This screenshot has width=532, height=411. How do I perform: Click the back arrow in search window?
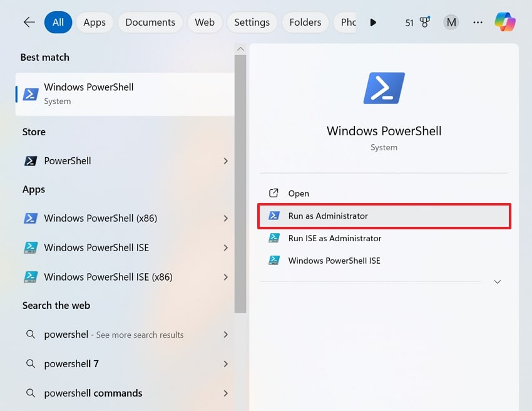pos(29,22)
